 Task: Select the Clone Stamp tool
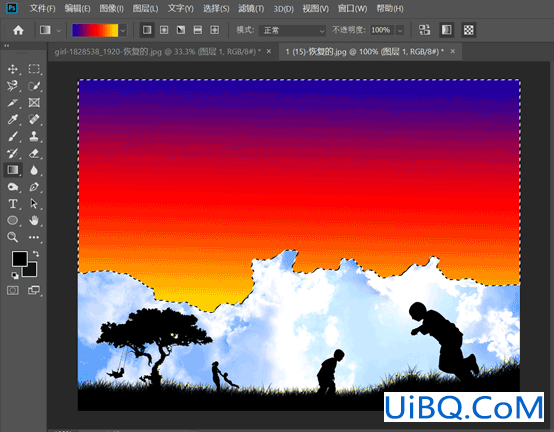pos(34,136)
